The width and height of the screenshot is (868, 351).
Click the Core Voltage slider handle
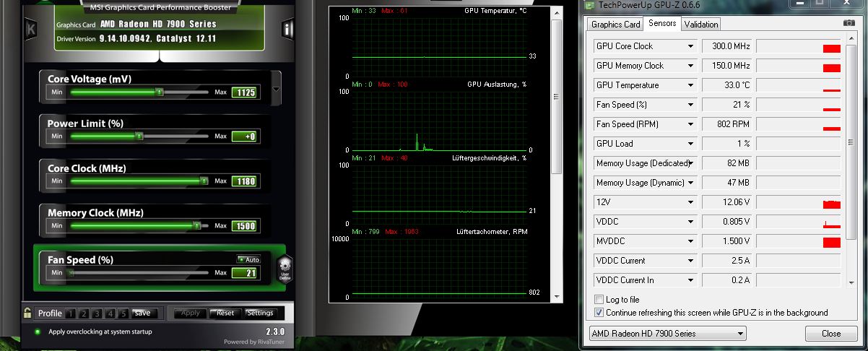pyautogui.click(x=159, y=92)
